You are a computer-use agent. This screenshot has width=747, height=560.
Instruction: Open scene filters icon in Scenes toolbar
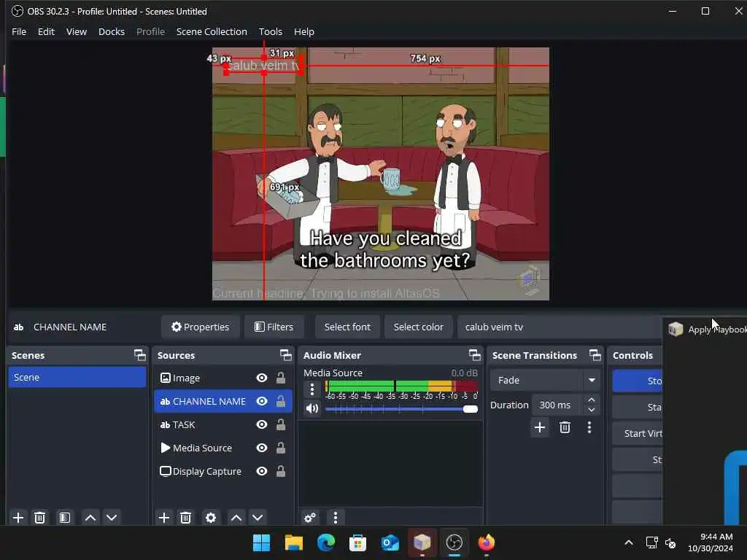(x=65, y=518)
